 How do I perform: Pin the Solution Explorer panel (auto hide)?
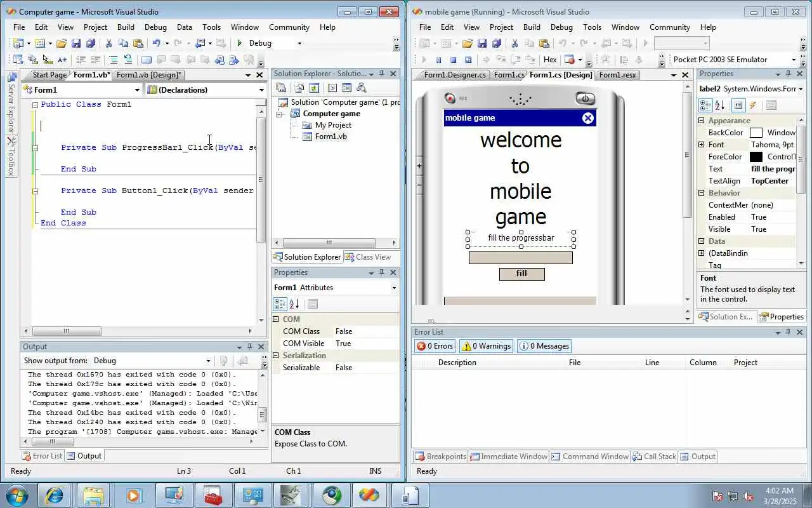click(381, 74)
